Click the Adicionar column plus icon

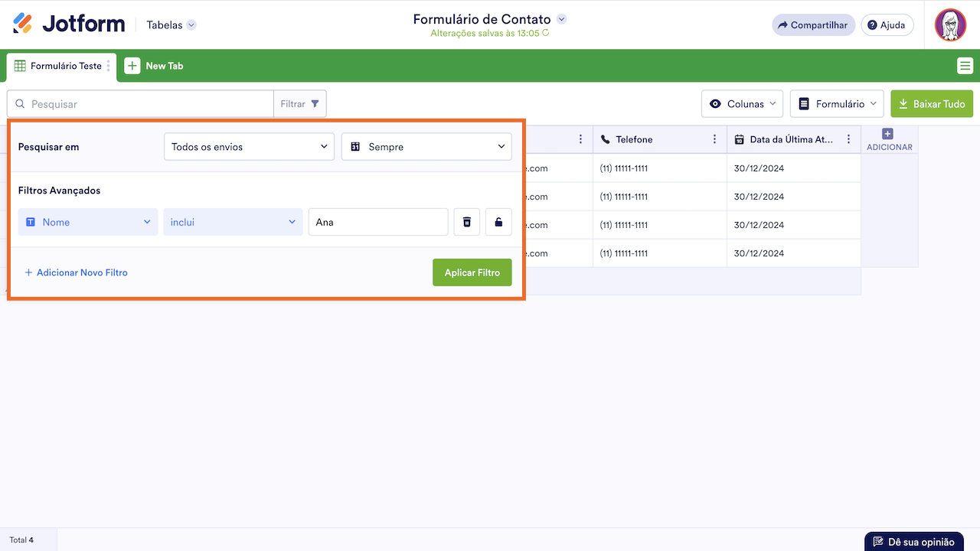[888, 134]
